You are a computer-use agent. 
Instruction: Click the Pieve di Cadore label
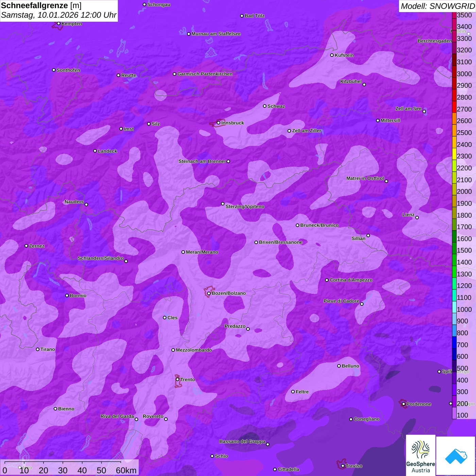(x=341, y=301)
